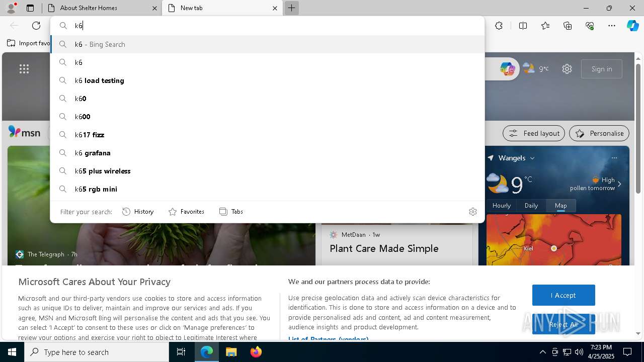644x362 pixels.
Task: Select the 'k65 plus wireless' suggestion
Action: (x=267, y=171)
